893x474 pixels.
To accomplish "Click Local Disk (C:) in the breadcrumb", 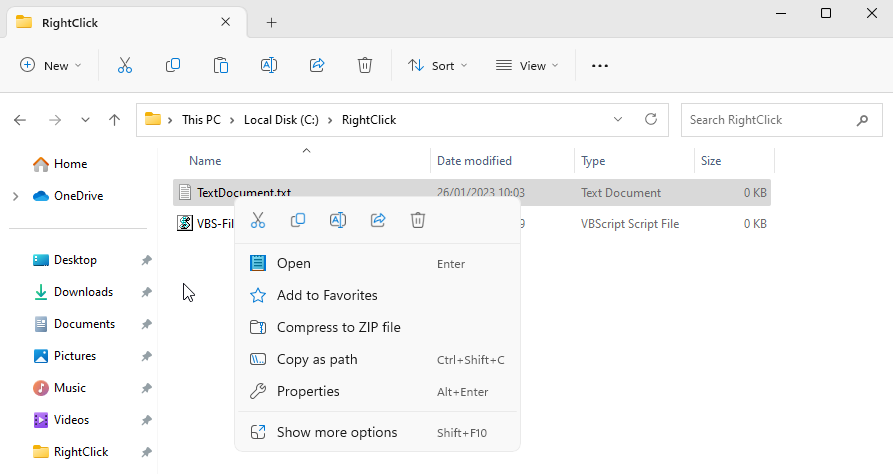I will (x=283, y=120).
